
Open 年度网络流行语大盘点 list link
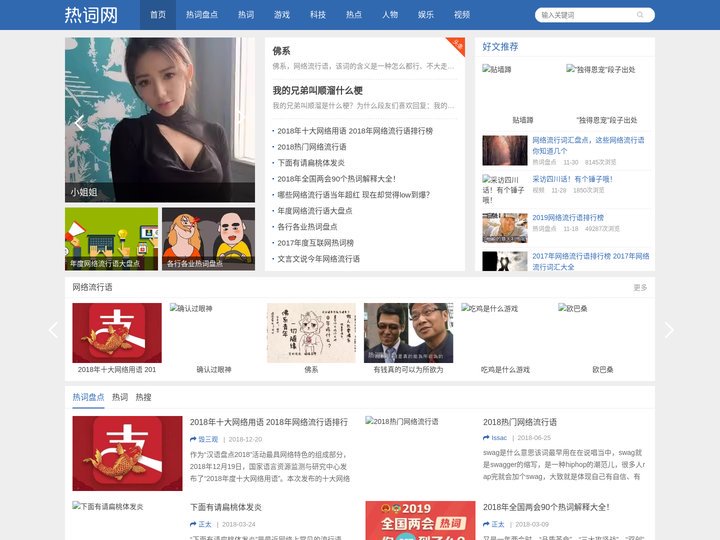coord(315,211)
